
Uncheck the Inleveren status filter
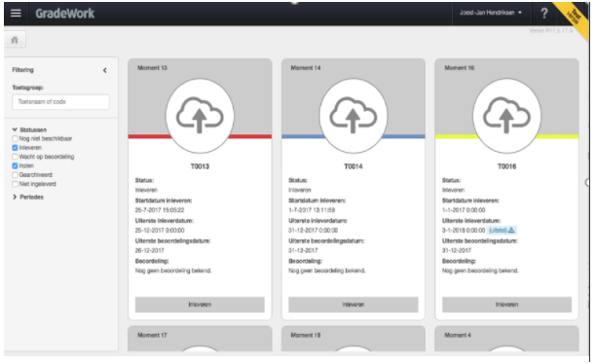tap(15, 148)
